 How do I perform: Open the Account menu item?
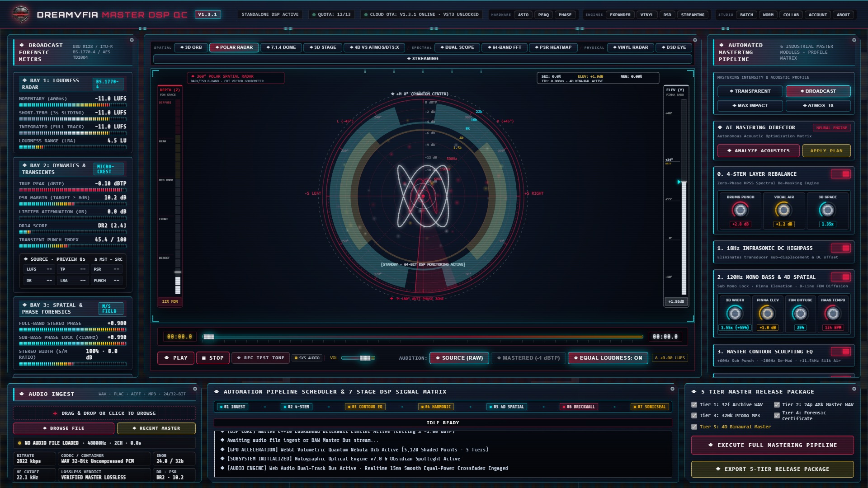[817, 15]
